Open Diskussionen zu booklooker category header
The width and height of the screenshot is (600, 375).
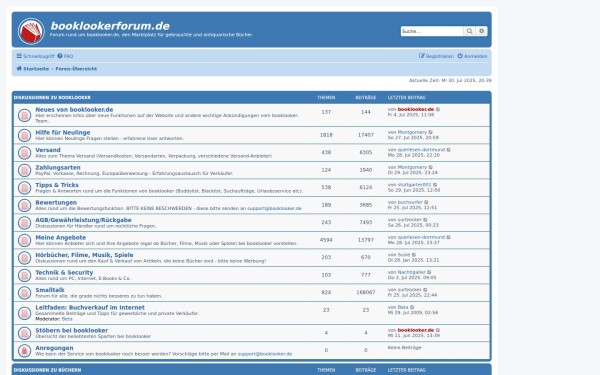click(x=52, y=98)
